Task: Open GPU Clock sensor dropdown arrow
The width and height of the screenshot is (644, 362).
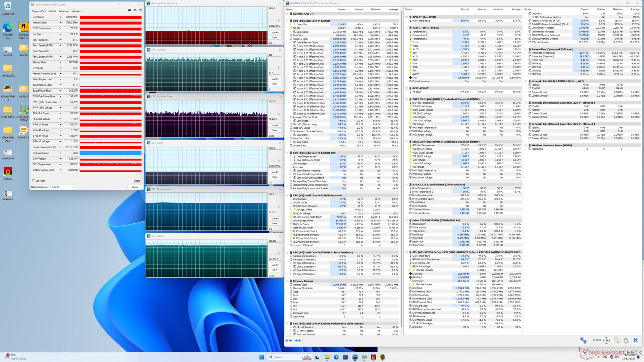Action: click(61, 17)
